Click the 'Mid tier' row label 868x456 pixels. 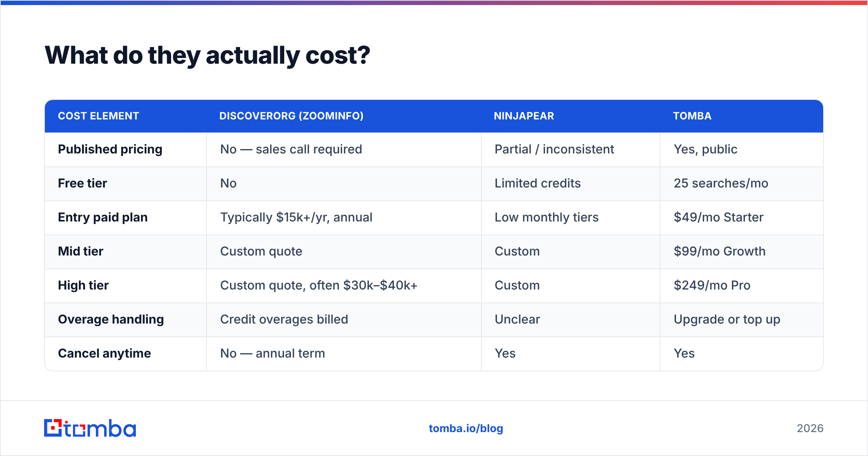[x=81, y=251]
